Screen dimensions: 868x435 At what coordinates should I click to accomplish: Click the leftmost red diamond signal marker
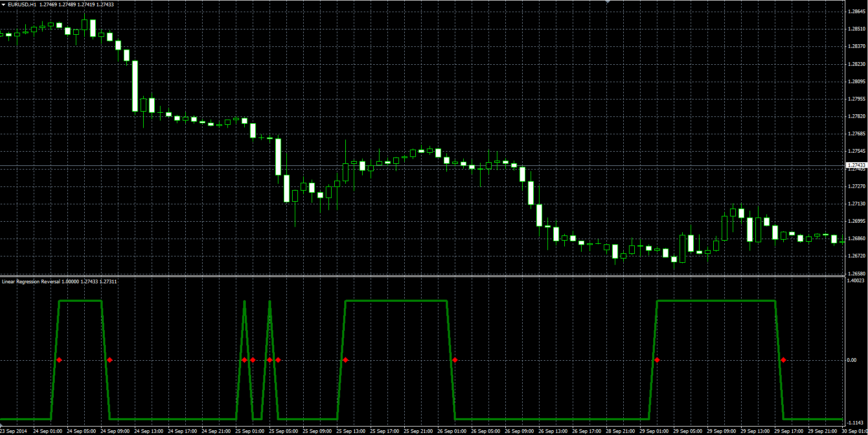tap(59, 360)
